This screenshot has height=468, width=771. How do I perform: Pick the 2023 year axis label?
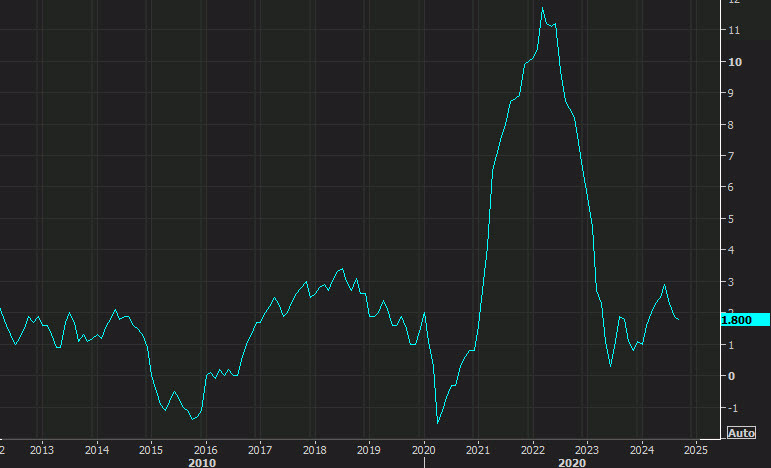[587, 450]
